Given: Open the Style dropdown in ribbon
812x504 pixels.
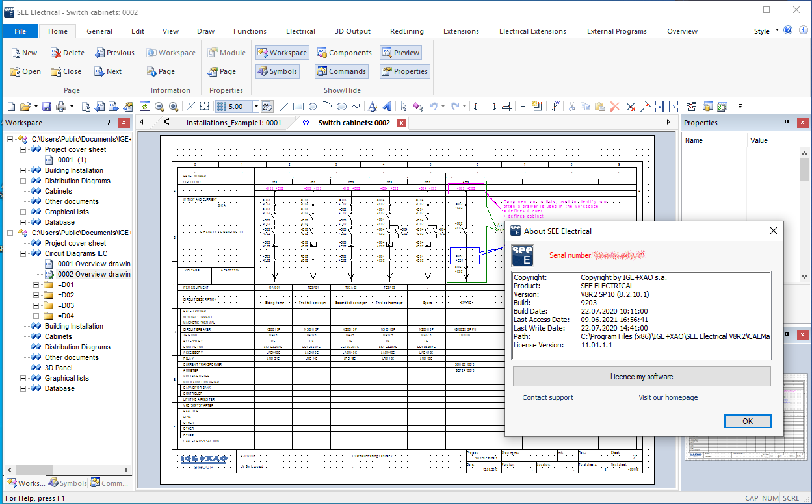Looking at the screenshot, I should pyautogui.click(x=765, y=31).
